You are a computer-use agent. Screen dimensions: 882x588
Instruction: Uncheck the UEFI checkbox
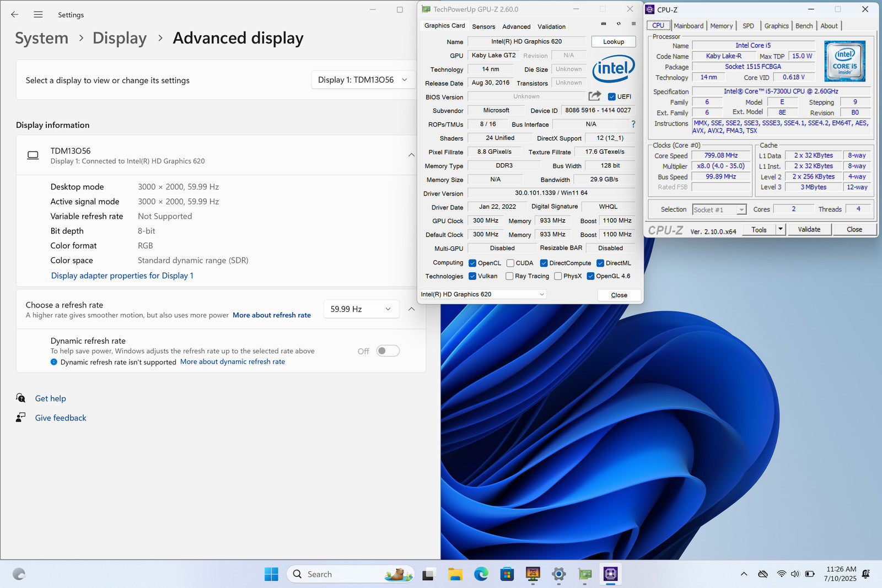(611, 96)
